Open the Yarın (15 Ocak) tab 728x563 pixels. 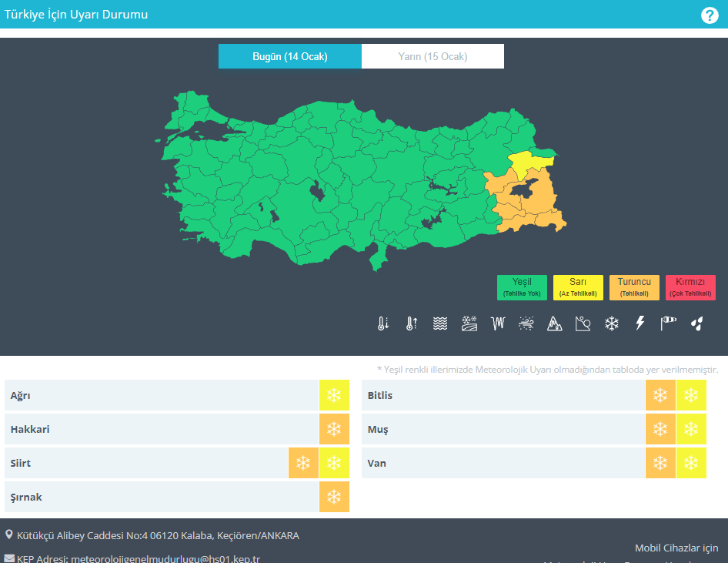click(432, 56)
